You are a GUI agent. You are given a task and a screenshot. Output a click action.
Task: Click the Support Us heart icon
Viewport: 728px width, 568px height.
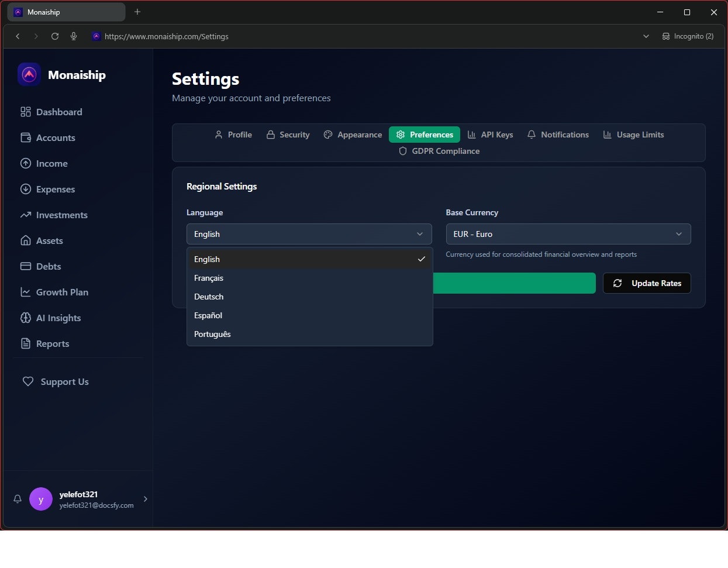[x=28, y=381]
